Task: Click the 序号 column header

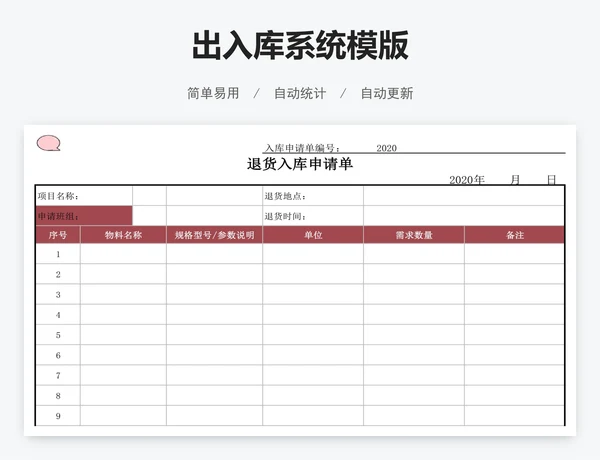Action: point(58,235)
